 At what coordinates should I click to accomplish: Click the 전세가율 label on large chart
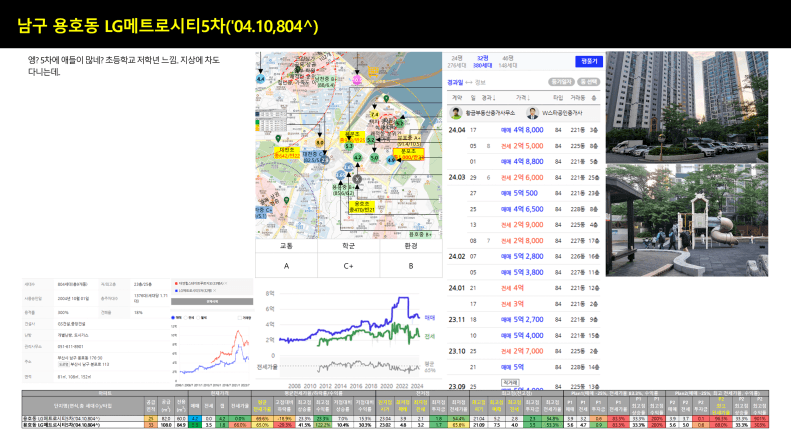click(267, 367)
